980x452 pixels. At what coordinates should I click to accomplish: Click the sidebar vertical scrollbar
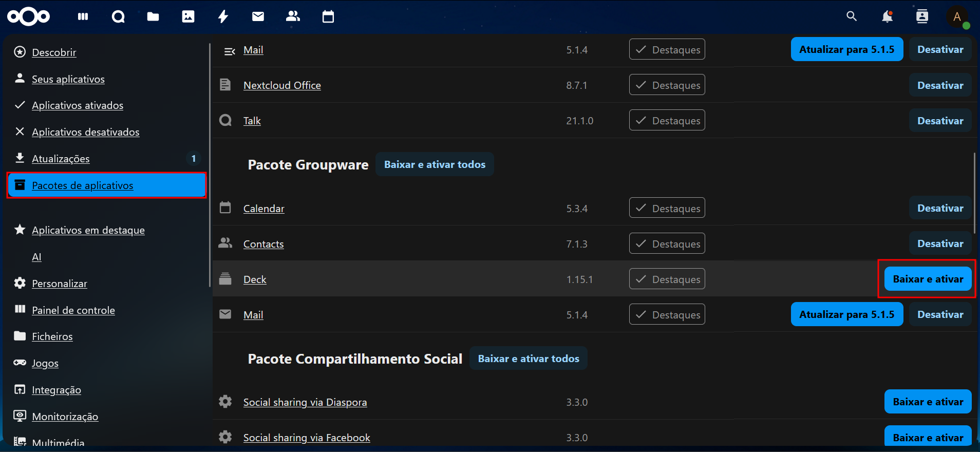point(210,164)
